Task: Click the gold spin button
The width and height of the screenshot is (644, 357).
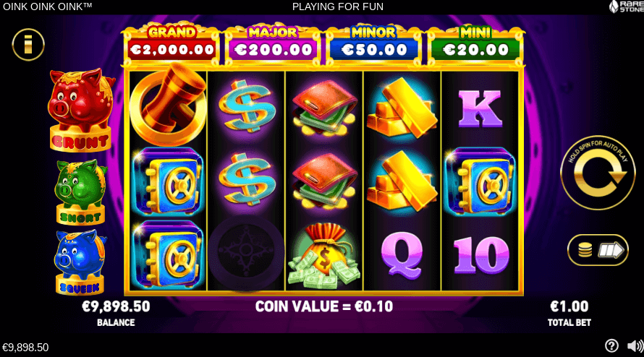Action: (598, 173)
